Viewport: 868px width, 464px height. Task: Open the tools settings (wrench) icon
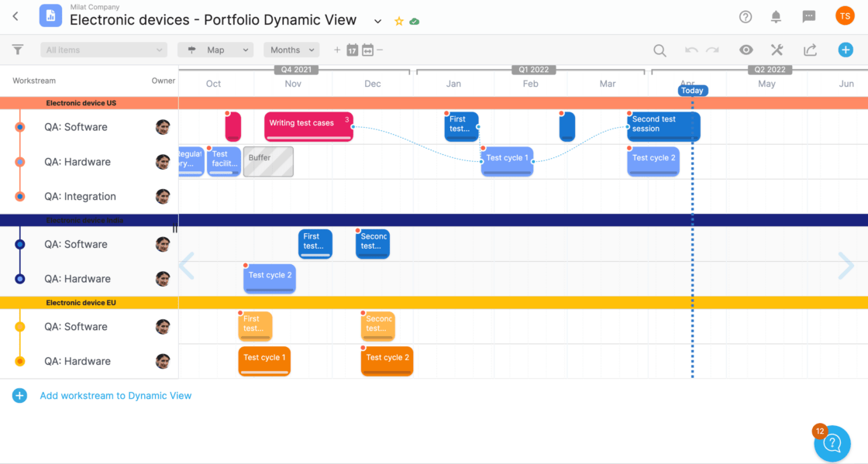tap(777, 50)
